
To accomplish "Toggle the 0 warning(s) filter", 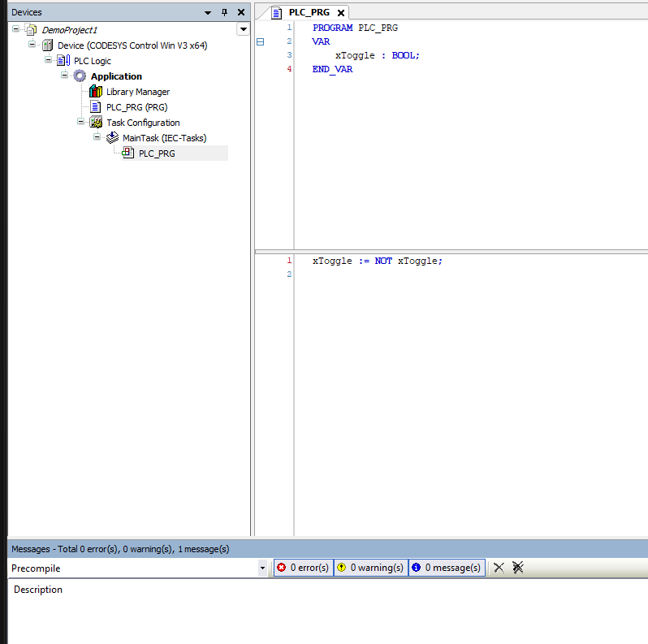I will tap(371, 568).
